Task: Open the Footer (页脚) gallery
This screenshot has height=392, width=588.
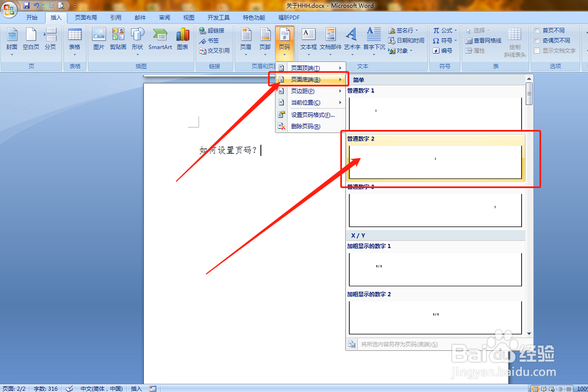Action: (x=265, y=41)
